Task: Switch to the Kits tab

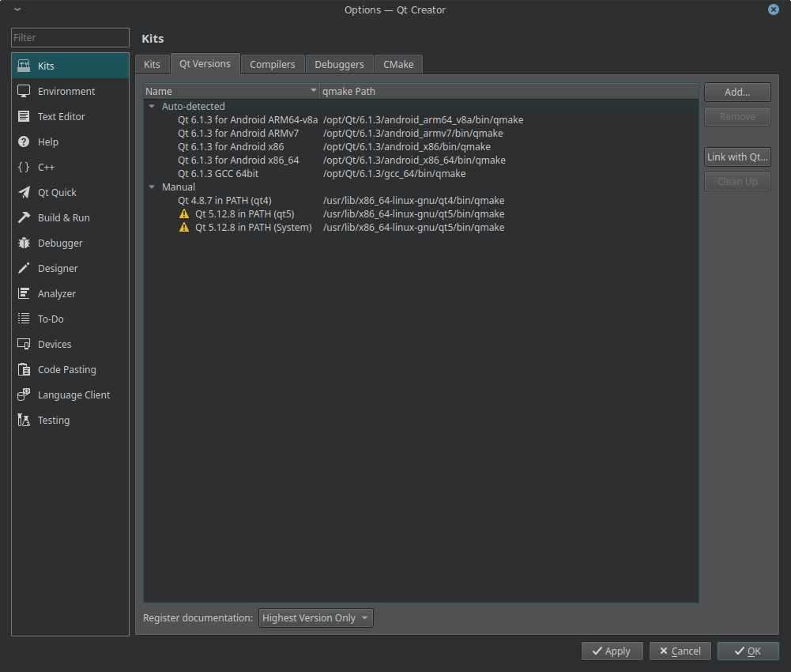Action: point(152,65)
